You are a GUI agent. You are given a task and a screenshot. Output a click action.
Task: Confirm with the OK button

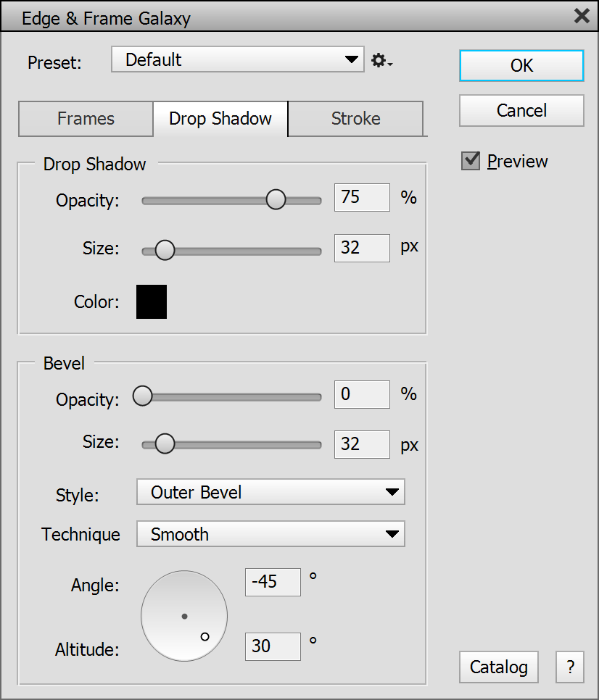[x=521, y=66]
